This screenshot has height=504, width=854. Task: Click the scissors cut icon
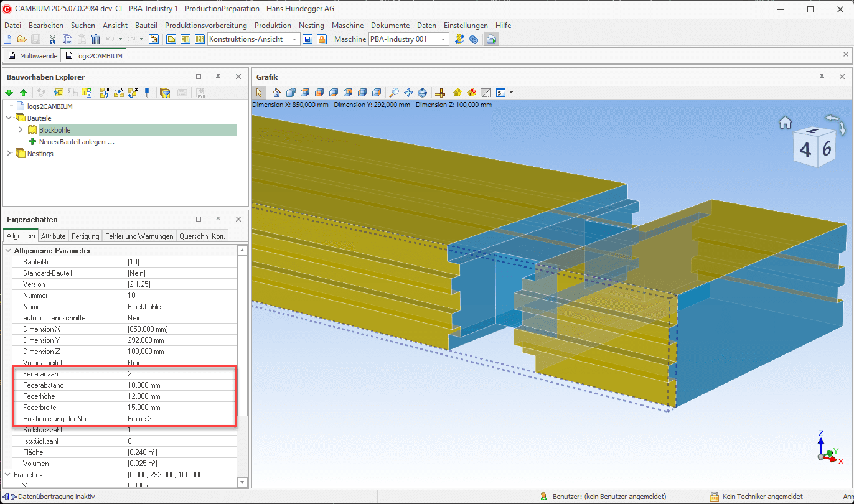53,39
